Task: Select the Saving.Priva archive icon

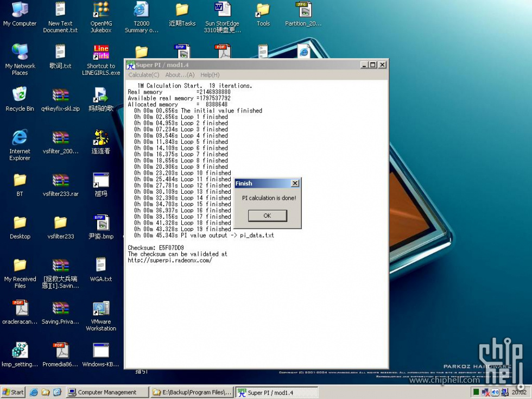Action: [60, 312]
